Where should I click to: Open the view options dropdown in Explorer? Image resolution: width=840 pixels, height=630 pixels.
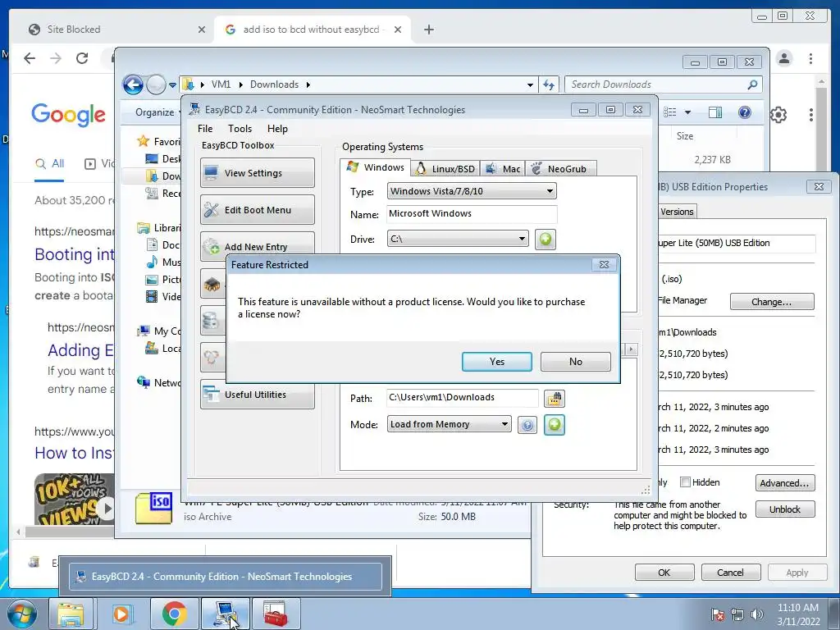(x=688, y=112)
